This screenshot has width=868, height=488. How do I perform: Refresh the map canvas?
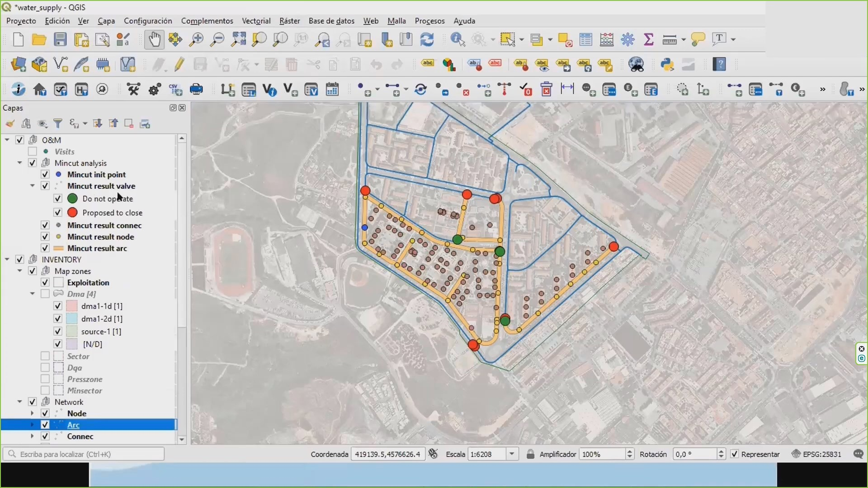coord(427,40)
